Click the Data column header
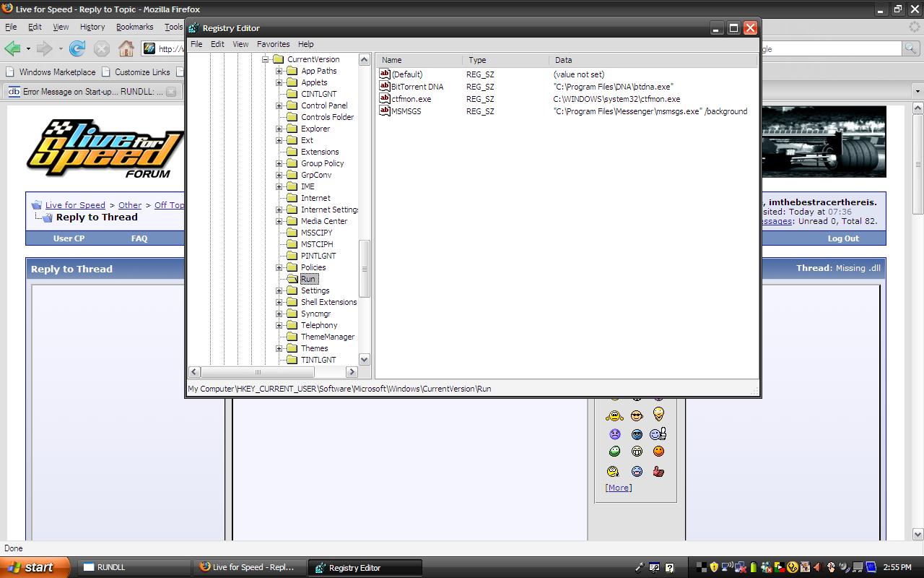Image resolution: width=924 pixels, height=578 pixels. 653,60
